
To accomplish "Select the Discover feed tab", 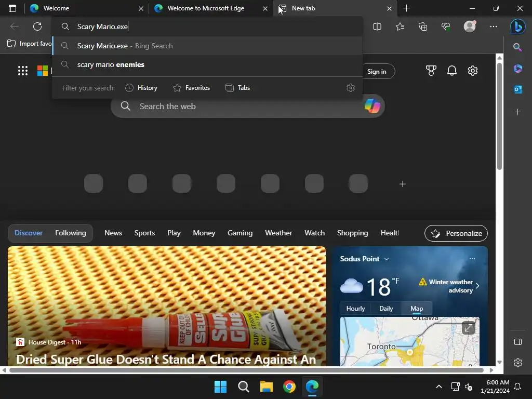I will (29, 233).
